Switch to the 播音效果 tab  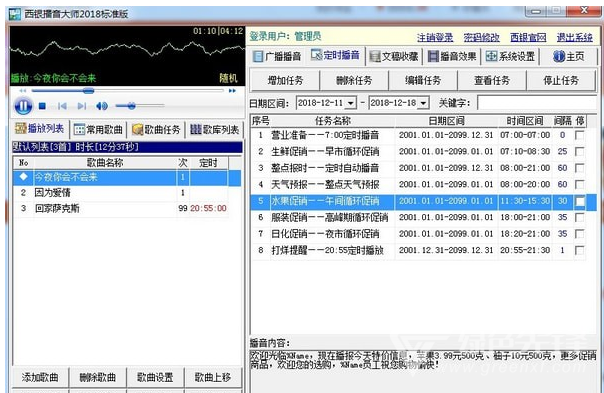[452, 57]
